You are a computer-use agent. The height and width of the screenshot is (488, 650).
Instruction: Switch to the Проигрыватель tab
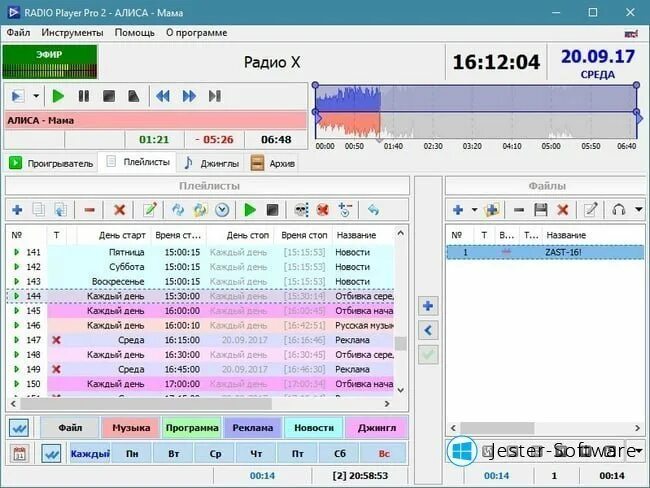coord(51,163)
